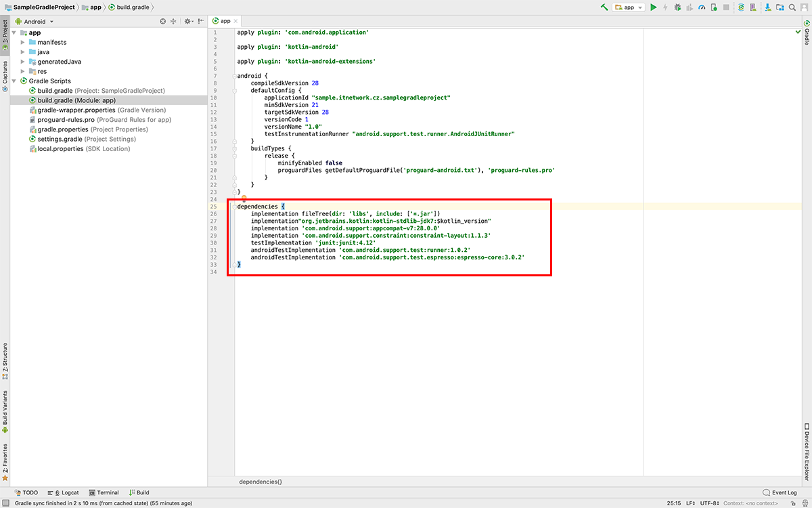Open the AVD Manager icon
The width and height of the screenshot is (812, 508).
tap(752, 7)
